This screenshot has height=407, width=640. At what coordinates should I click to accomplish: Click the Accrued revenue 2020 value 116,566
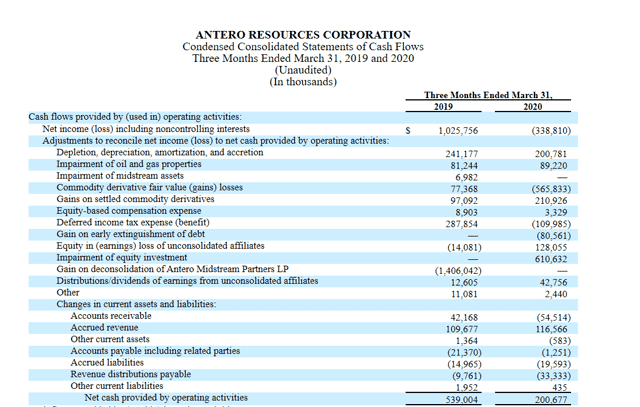tap(548, 328)
